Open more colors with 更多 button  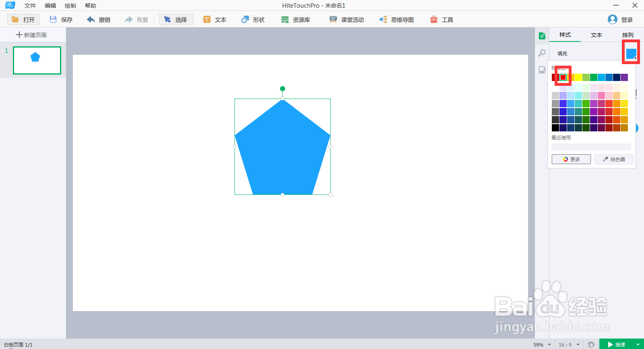click(571, 159)
